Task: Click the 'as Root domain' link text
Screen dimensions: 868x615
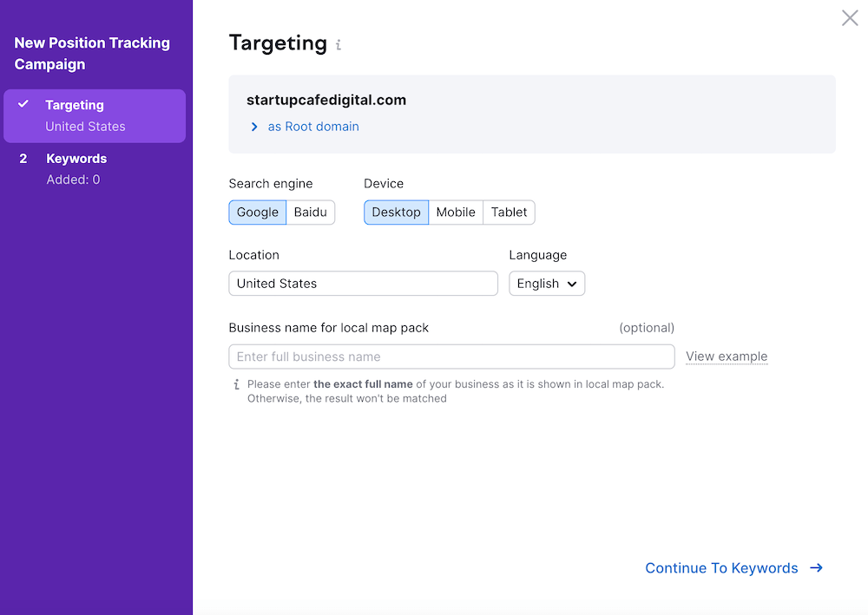Action: pos(313,127)
